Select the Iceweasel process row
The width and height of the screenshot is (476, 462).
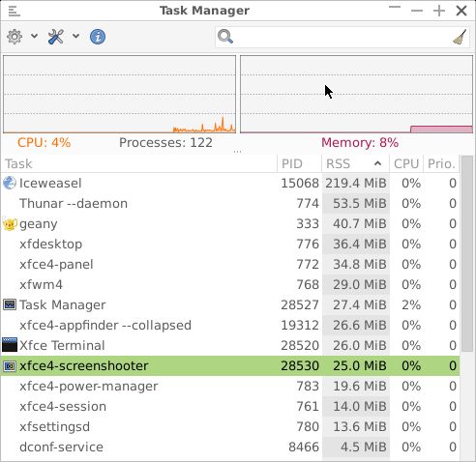pyautogui.click(x=230, y=183)
